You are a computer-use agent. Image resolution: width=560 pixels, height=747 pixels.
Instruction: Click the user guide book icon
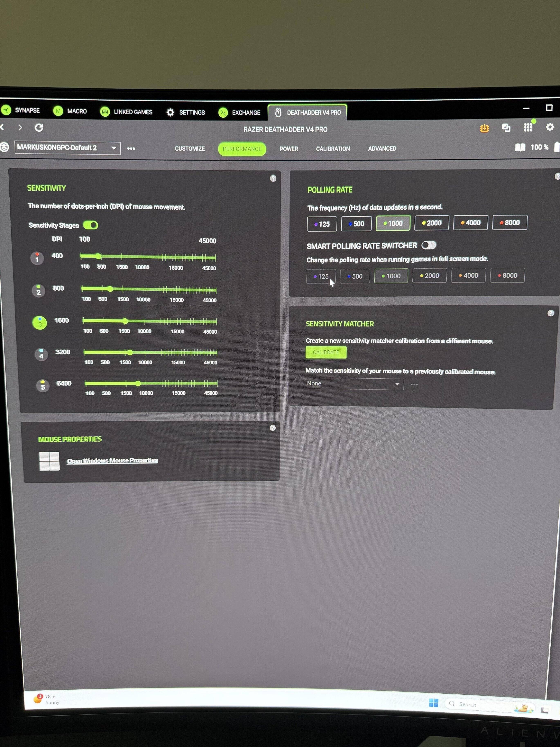click(x=520, y=147)
